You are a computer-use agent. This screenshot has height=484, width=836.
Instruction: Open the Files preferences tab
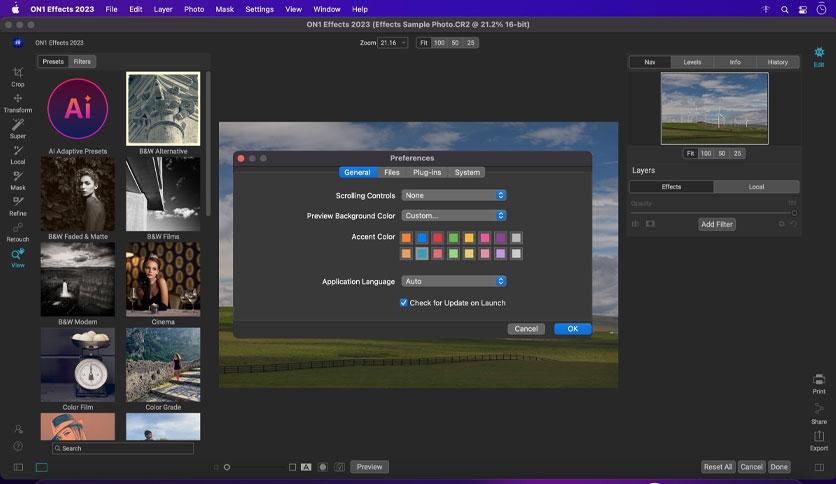pos(391,172)
